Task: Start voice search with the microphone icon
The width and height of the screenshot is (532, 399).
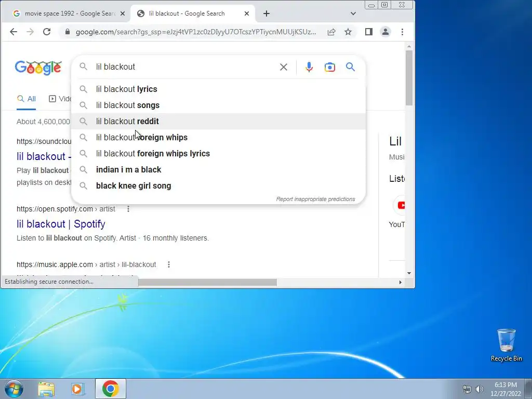Action: click(309, 67)
